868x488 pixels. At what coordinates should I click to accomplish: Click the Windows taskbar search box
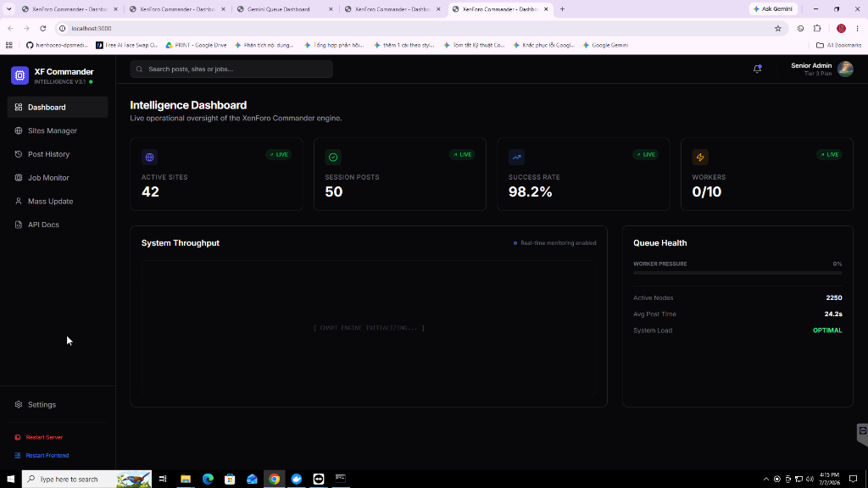click(86, 480)
